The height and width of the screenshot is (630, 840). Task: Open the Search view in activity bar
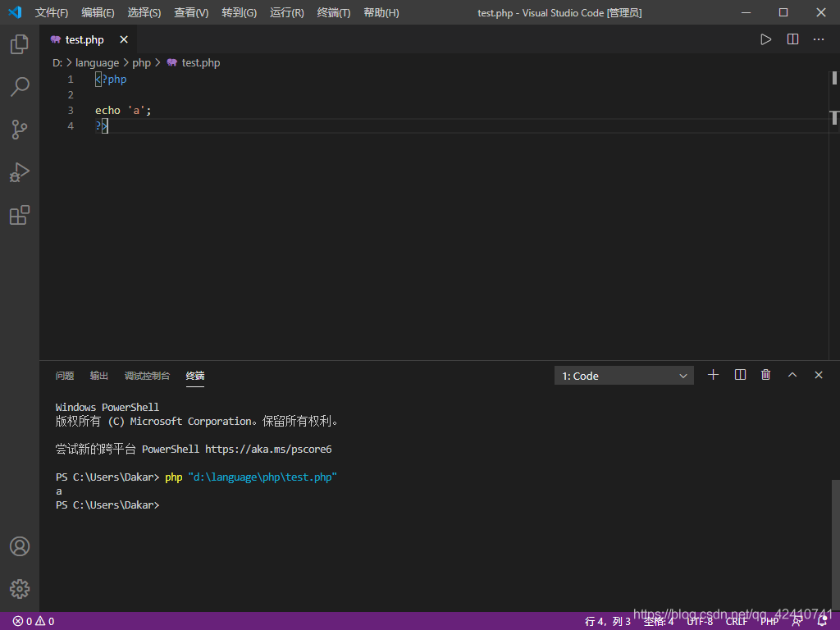[x=20, y=87]
